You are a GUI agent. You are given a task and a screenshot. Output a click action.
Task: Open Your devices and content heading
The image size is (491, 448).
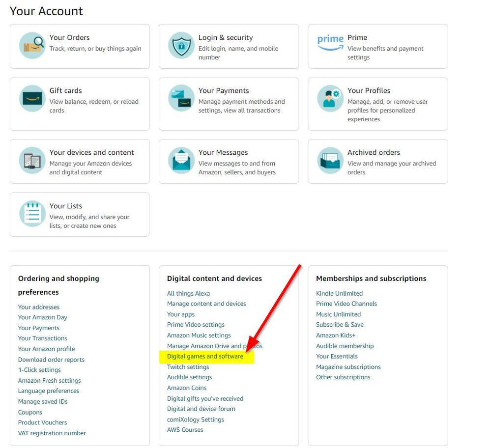click(91, 152)
